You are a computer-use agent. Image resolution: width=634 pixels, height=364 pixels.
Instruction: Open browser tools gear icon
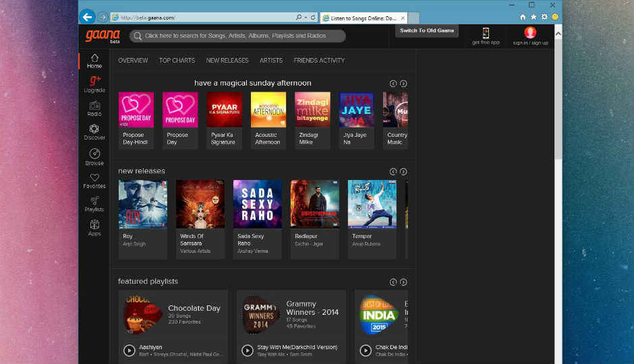(544, 17)
